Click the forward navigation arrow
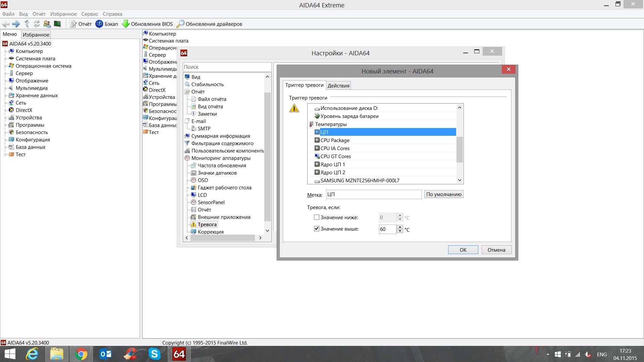 [x=16, y=24]
